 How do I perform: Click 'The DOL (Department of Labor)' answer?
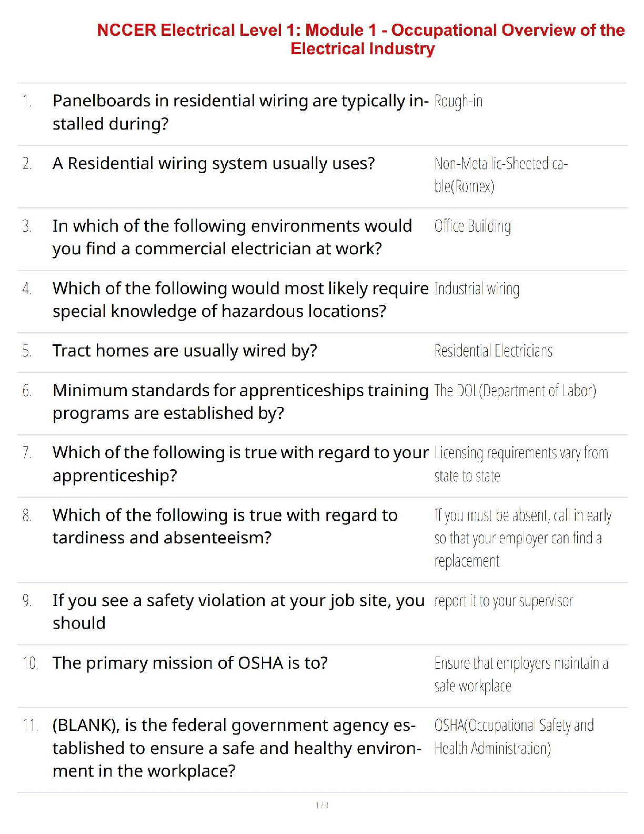pos(515,391)
